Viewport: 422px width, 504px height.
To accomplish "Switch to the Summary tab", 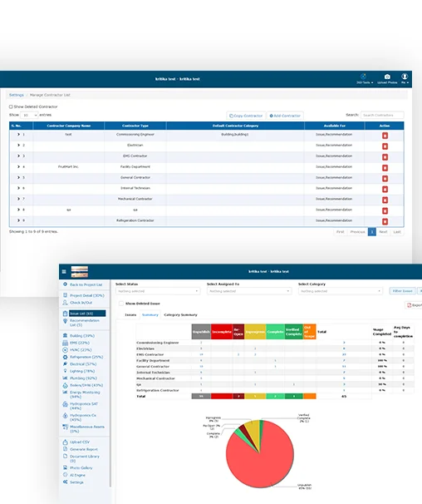I will [x=150, y=314].
